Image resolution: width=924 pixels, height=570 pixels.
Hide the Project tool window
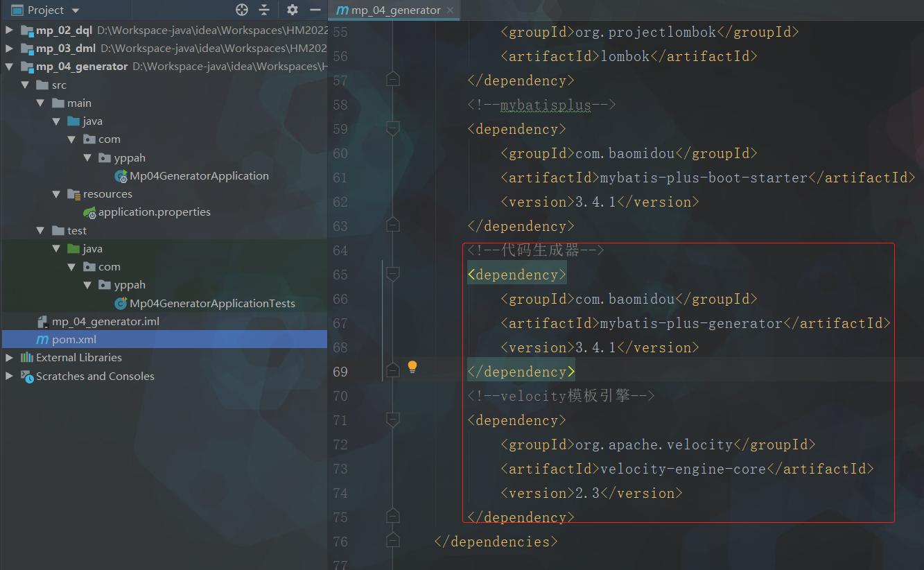[315, 10]
